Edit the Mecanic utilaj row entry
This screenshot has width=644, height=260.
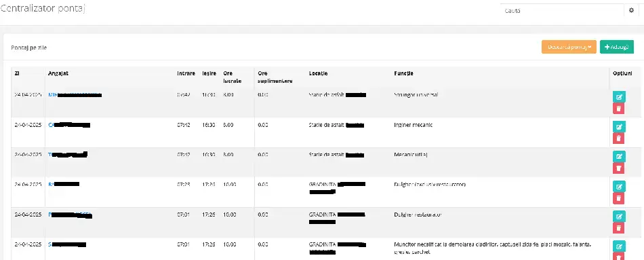(618, 156)
